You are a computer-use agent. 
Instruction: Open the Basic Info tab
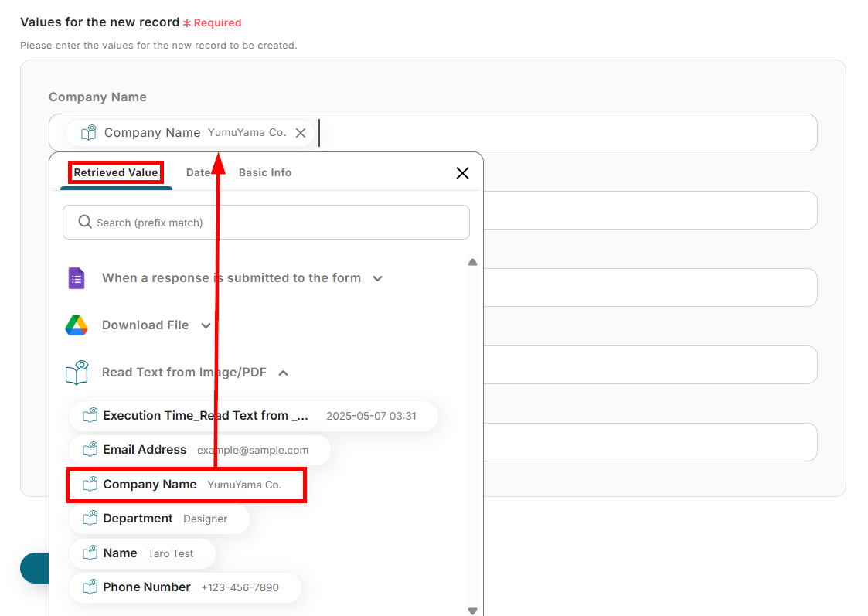click(x=264, y=172)
